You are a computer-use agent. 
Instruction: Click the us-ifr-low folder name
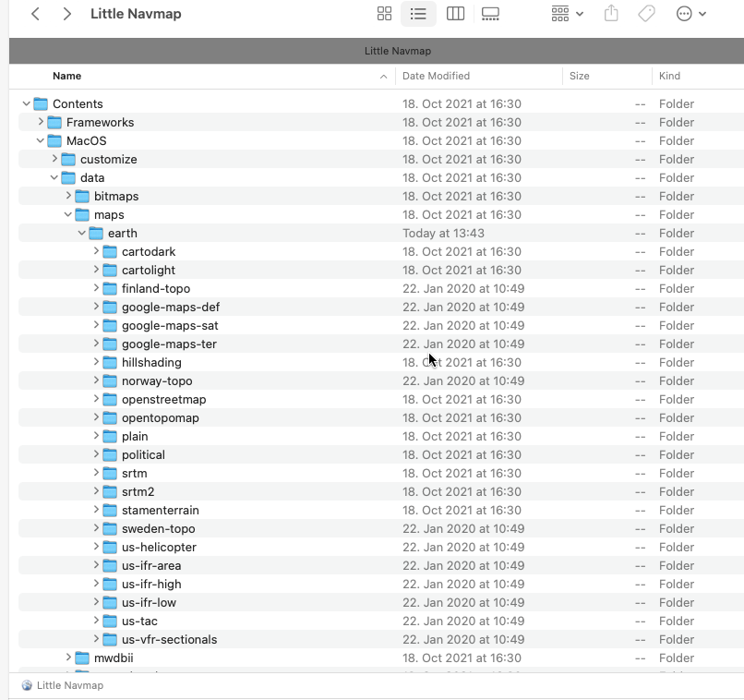tap(149, 603)
